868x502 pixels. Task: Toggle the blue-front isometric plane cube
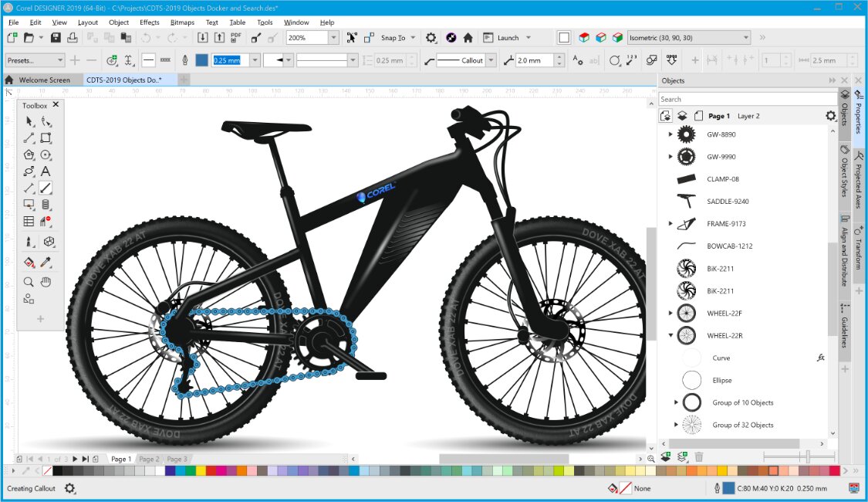(x=600, y=38)
